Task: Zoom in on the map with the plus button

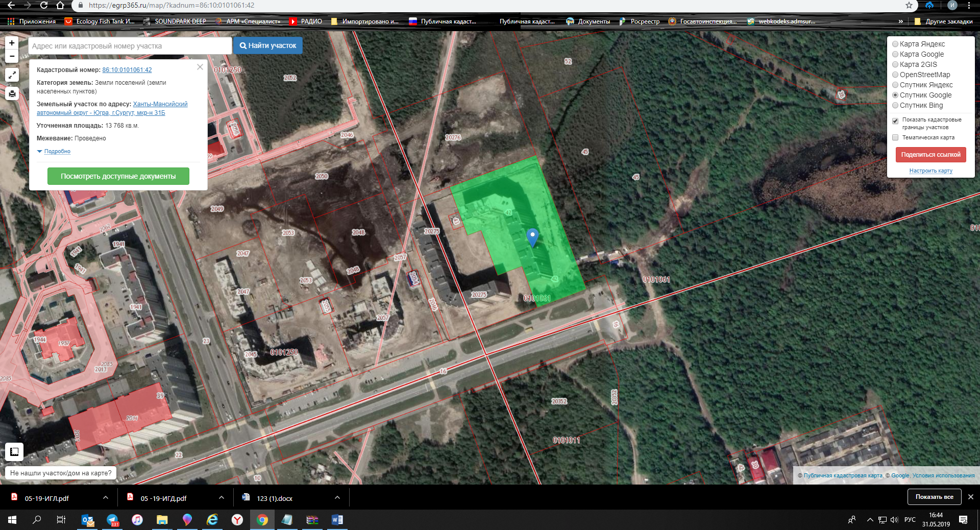Action: pyautogui.click(x=12, y=43)
